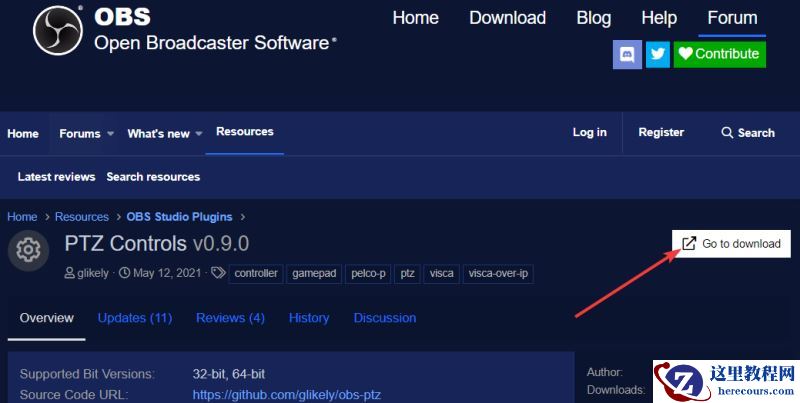
Task: Switch to the Discussion tab
Action: pyautogui.click(x=385, y=318)
